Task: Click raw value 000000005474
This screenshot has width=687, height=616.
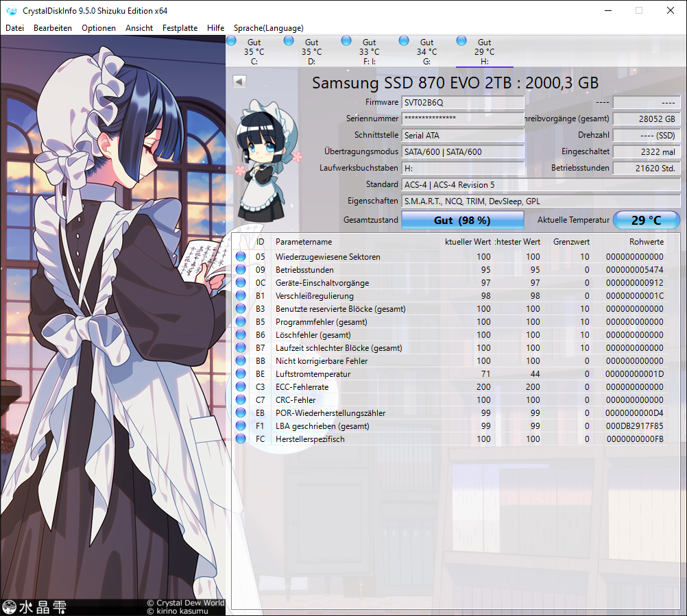Action: [634, 270]
